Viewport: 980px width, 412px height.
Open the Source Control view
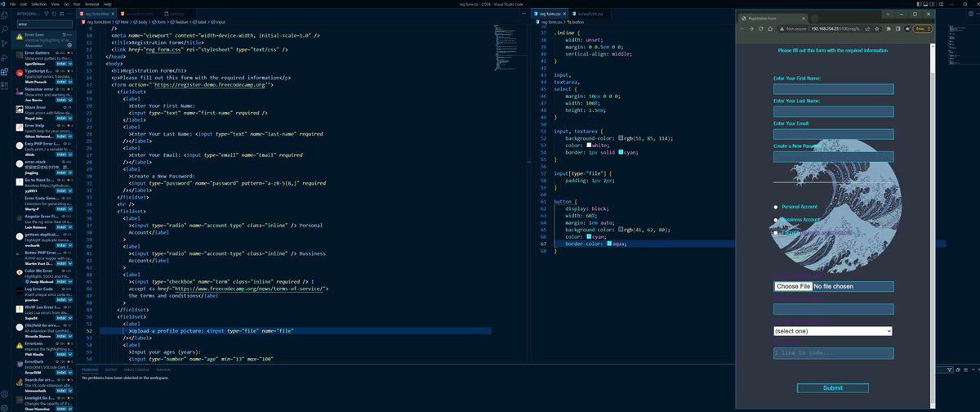coord(4,43)
